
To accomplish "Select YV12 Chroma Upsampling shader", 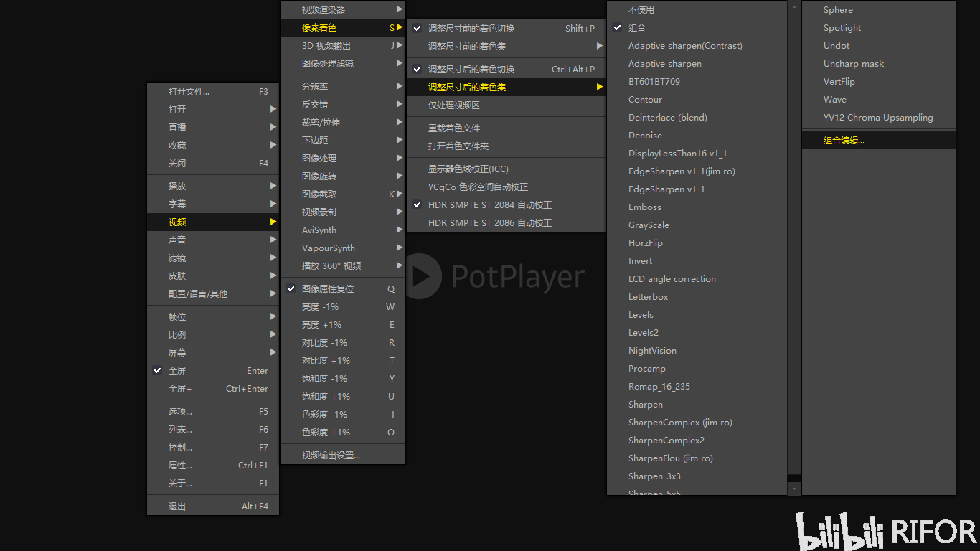I will (879, 118).
